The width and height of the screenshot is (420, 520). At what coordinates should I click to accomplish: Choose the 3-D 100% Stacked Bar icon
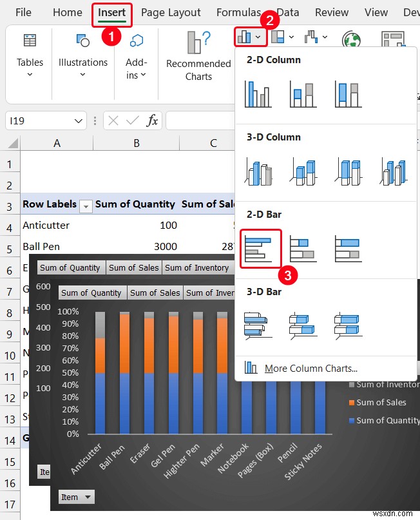tap(348, 325)
